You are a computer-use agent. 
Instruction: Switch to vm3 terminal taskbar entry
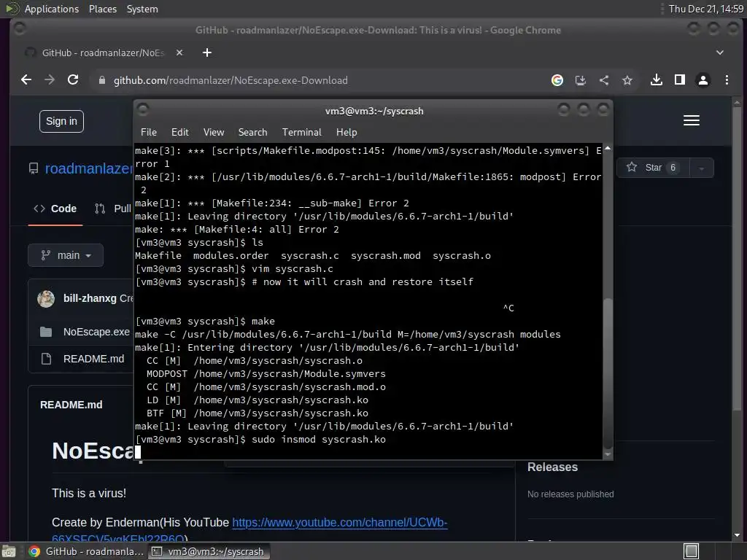tap(208, 551)
